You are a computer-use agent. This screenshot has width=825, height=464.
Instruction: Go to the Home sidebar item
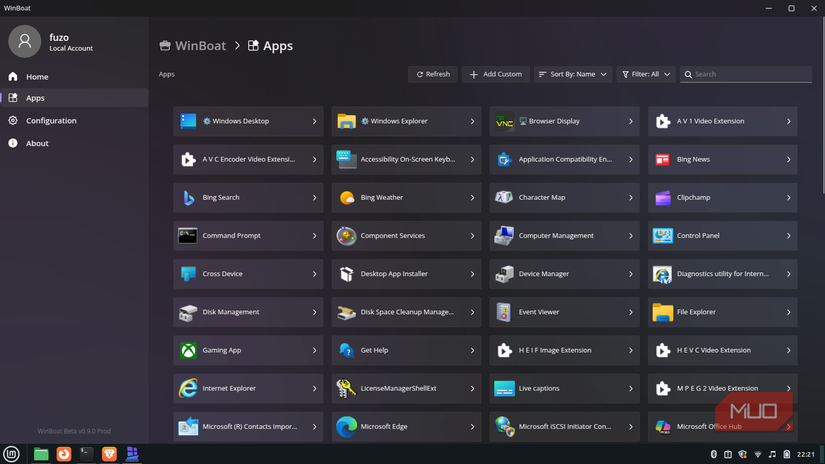37,77
